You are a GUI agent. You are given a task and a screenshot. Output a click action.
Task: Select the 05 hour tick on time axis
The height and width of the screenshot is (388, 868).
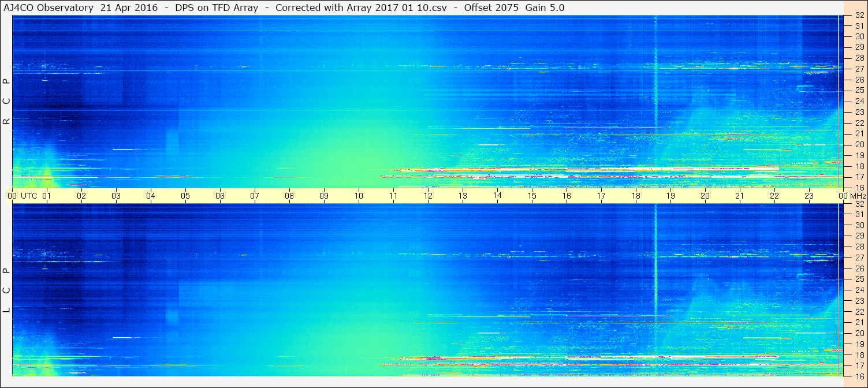click(185, 196)
